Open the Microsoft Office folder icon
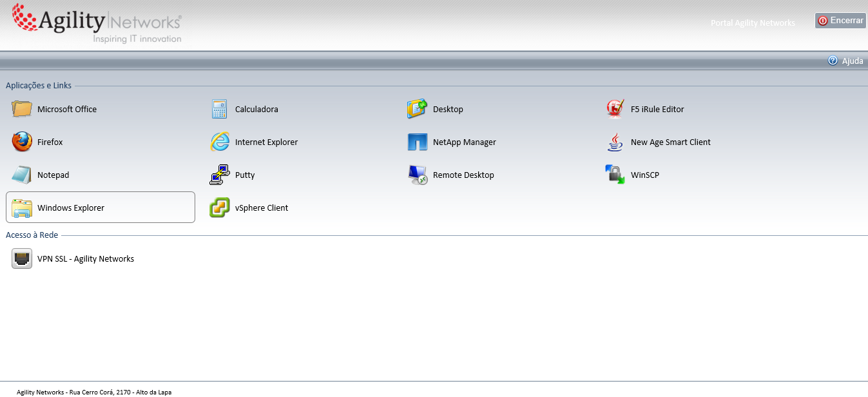This screenshot has height=397, width=868. [22, 109]
